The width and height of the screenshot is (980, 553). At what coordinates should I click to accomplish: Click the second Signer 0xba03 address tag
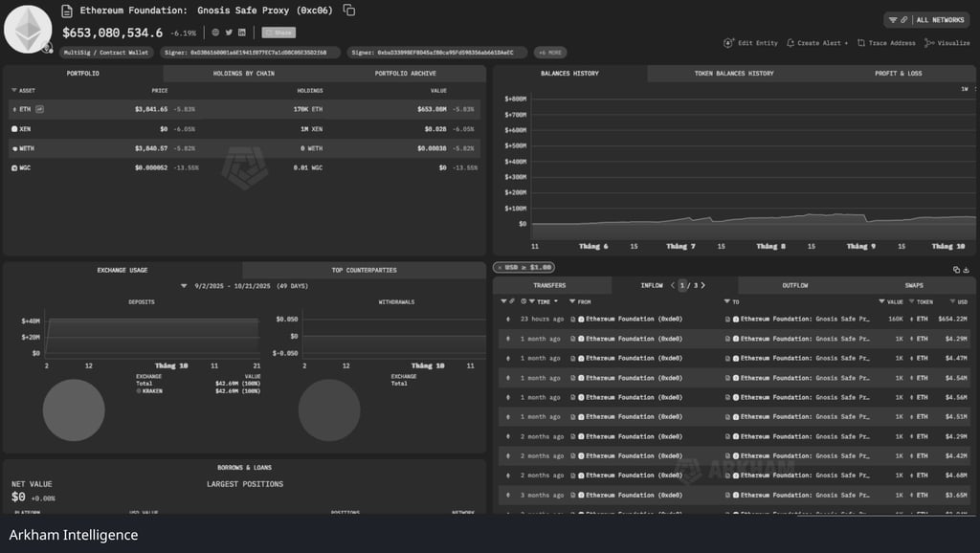[436, 53]
